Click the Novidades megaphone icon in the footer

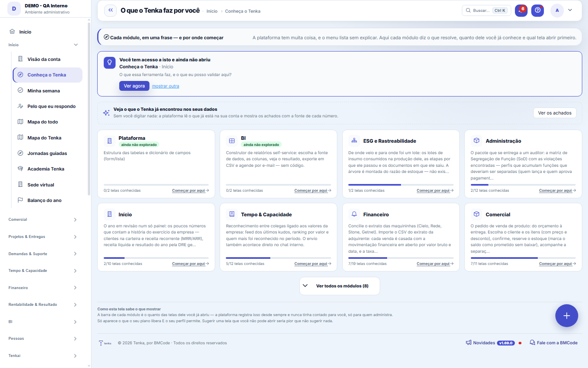click(x=469, y=343)
